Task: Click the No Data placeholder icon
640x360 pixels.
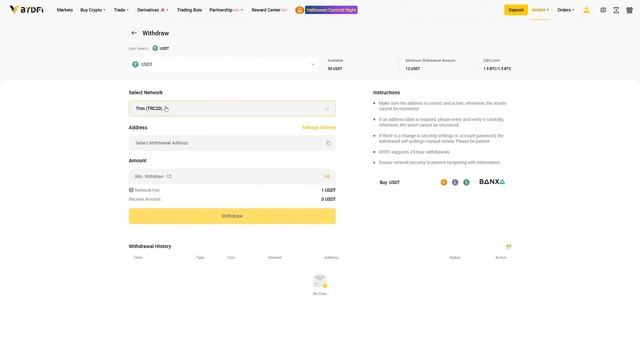Action: point(320,281)
